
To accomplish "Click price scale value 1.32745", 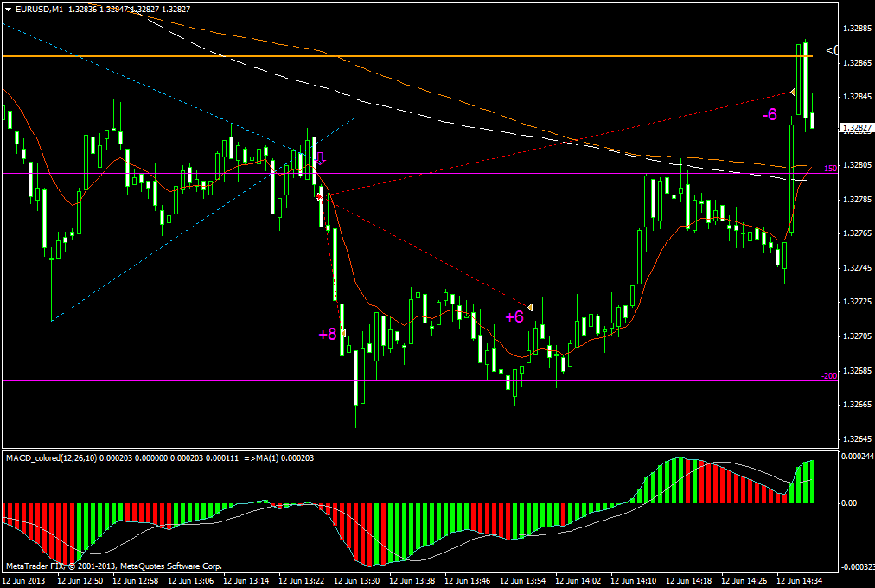I will click(x=858, y=268).
